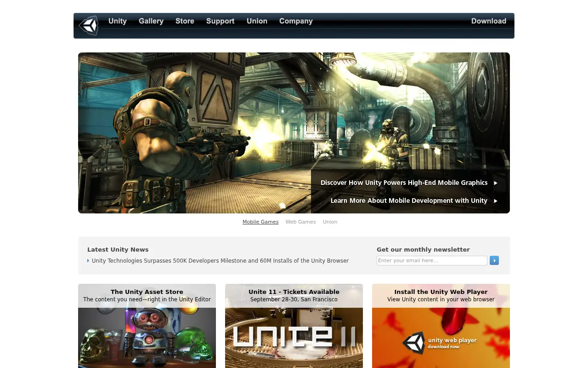Open Discover How Unity Powers High-End Mobile Graphics
This screenshot has height=368, width=588.
404,183
